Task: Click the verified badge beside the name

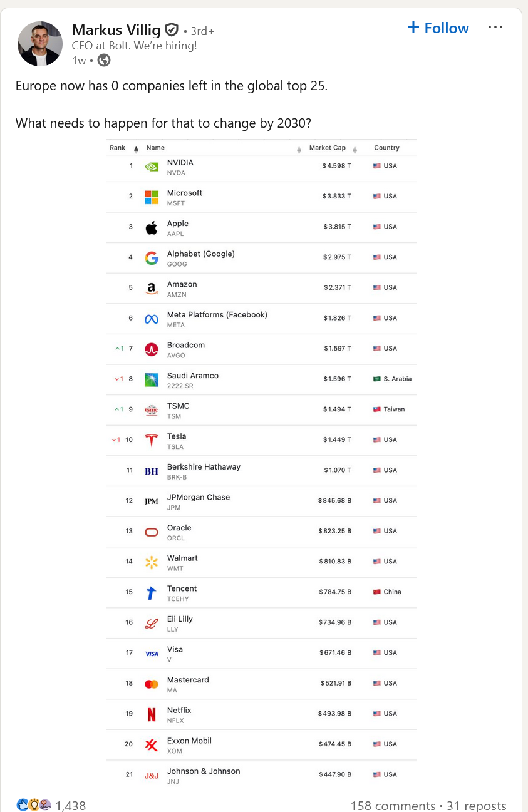Action: tap(172, 29)
